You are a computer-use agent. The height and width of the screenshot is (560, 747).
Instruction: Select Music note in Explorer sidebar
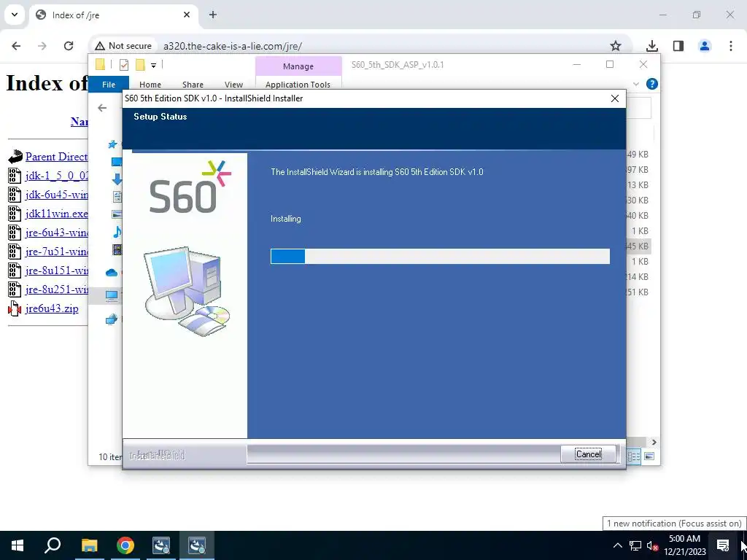(117, 231)
